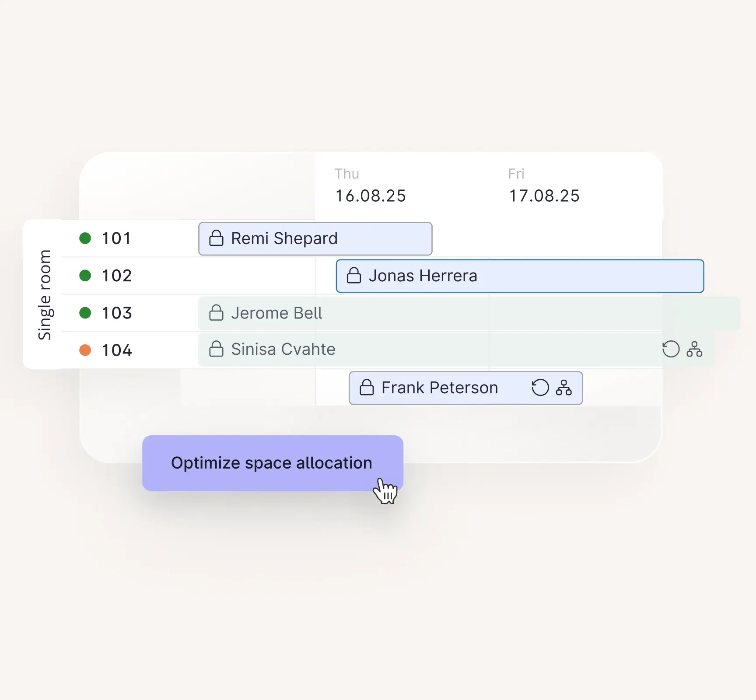Select room number 103

[116, 313]
